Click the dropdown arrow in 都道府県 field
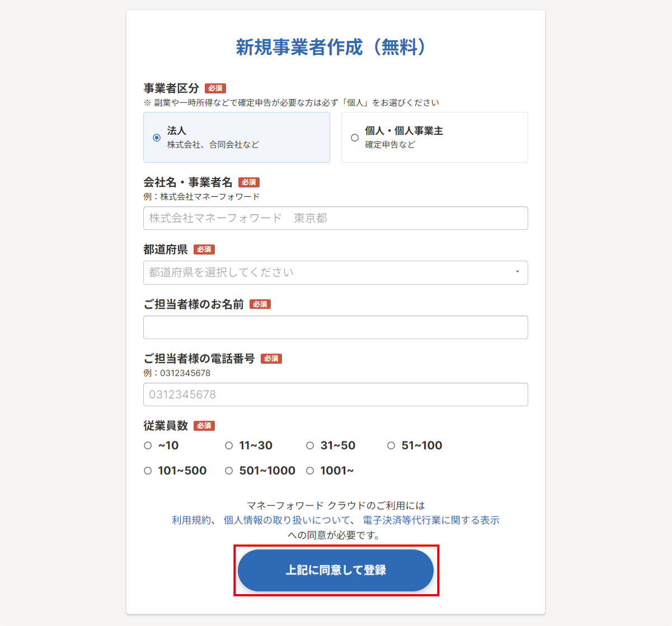 pyautogui.click(x=518, y=272)
